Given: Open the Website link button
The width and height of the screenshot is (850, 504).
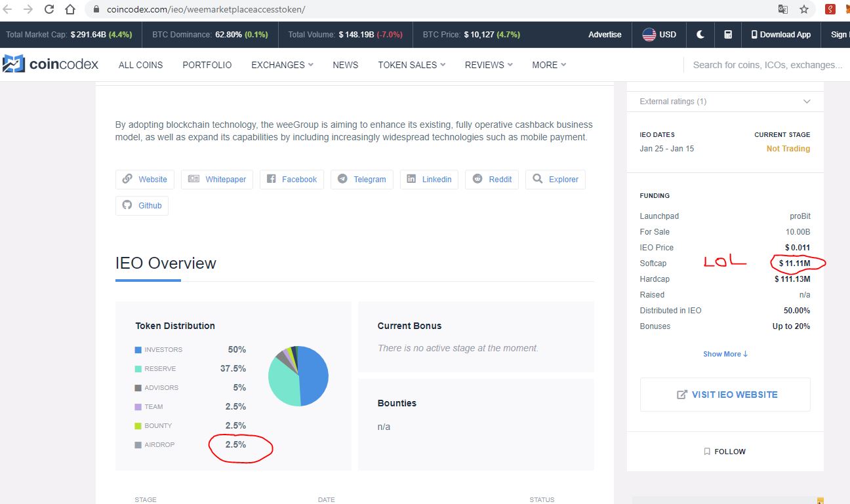Looking at the screenshot, I should 144,180.
